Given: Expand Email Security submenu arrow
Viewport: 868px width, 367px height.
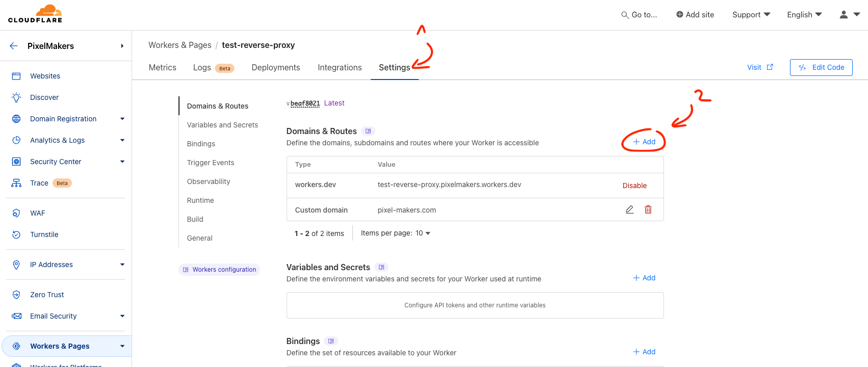Looking at the screenshot, I should point(122,316).
